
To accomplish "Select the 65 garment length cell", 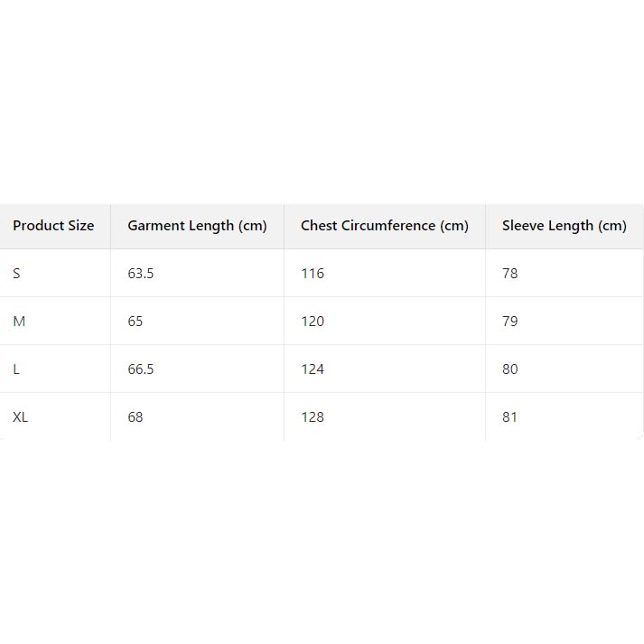I will [135, 322].
